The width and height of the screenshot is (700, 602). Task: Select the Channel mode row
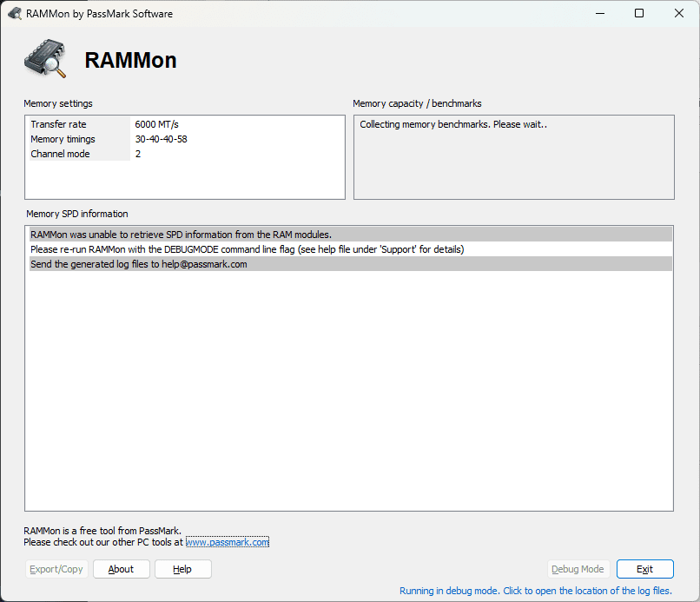[185, 154]
